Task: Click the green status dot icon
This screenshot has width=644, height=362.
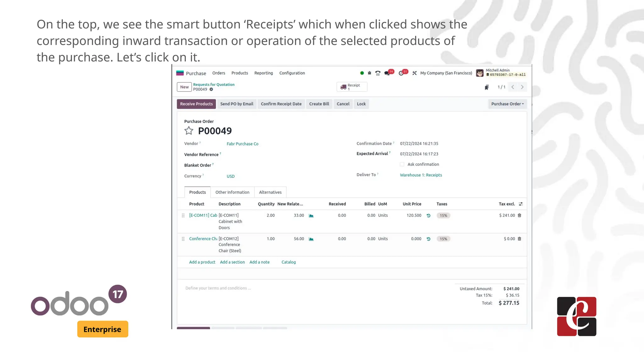Action: click(362, 73)
